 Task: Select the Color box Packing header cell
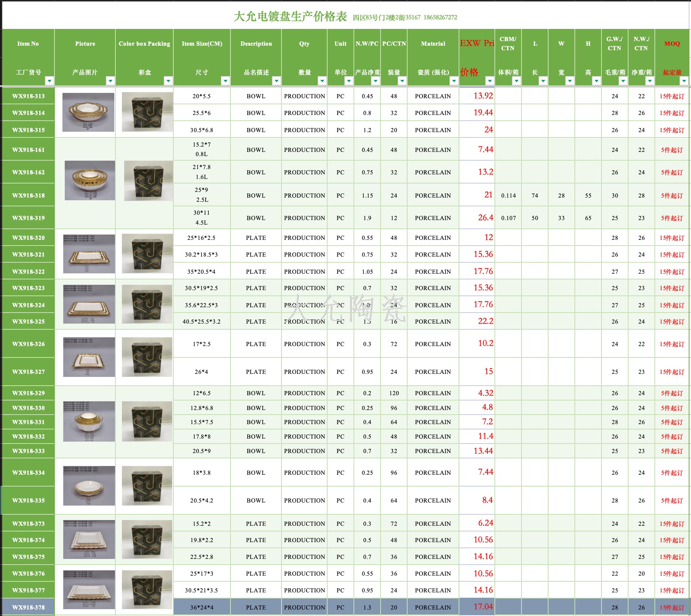(144, 44)
